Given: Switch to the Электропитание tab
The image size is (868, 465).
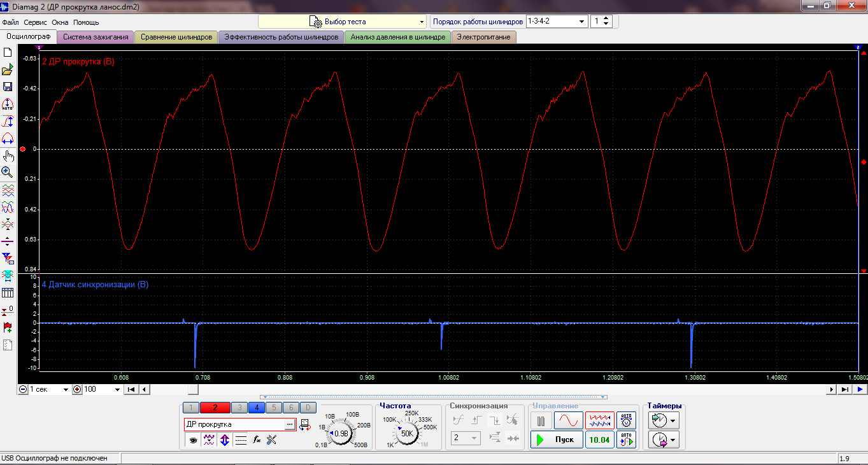Looking at the screenshot, I should tap(483, 37).
